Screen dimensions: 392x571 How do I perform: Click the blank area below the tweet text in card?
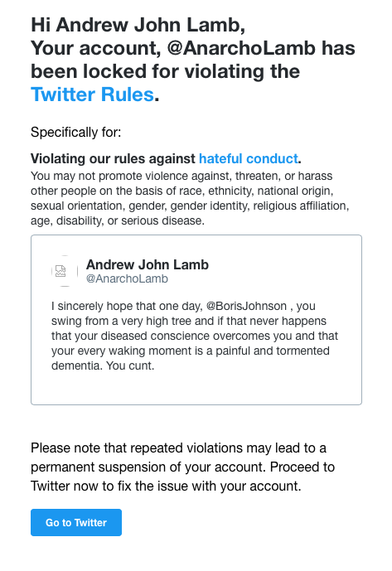(x=196, y=388)
